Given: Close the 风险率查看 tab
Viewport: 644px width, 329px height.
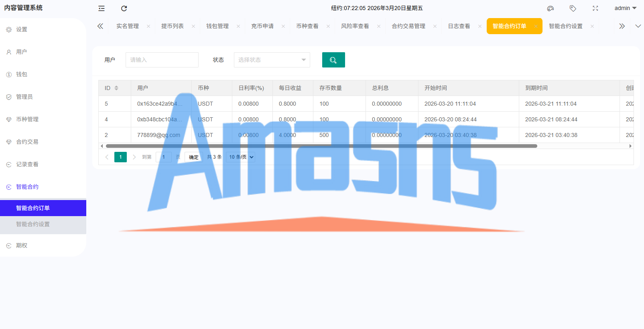Looking at the screenshot, I should pos(379,26).
